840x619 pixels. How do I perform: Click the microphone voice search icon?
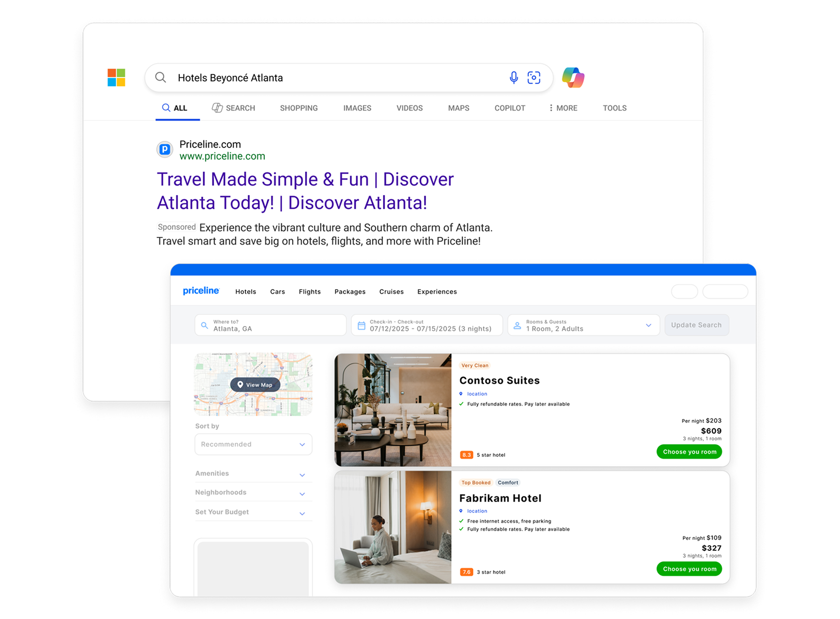coord(514,78)
